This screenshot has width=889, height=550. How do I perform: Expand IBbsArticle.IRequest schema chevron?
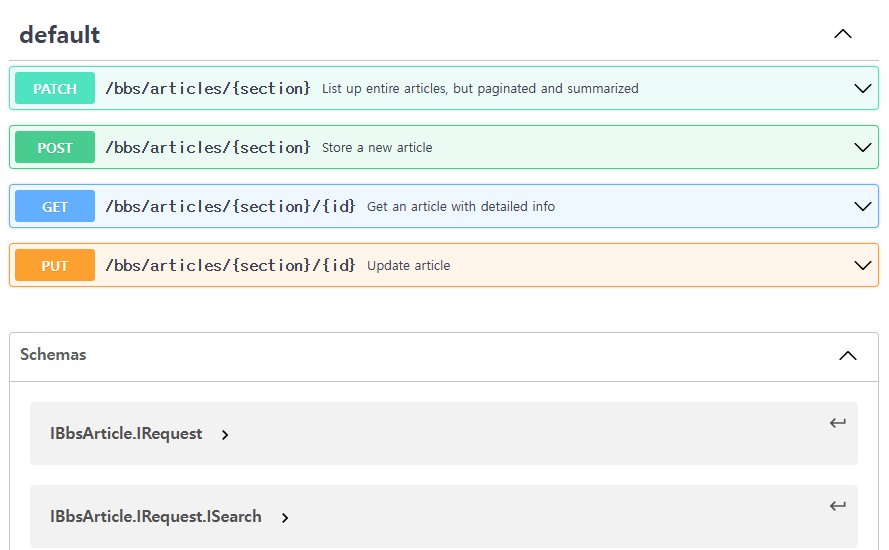[x=225, y=435]
